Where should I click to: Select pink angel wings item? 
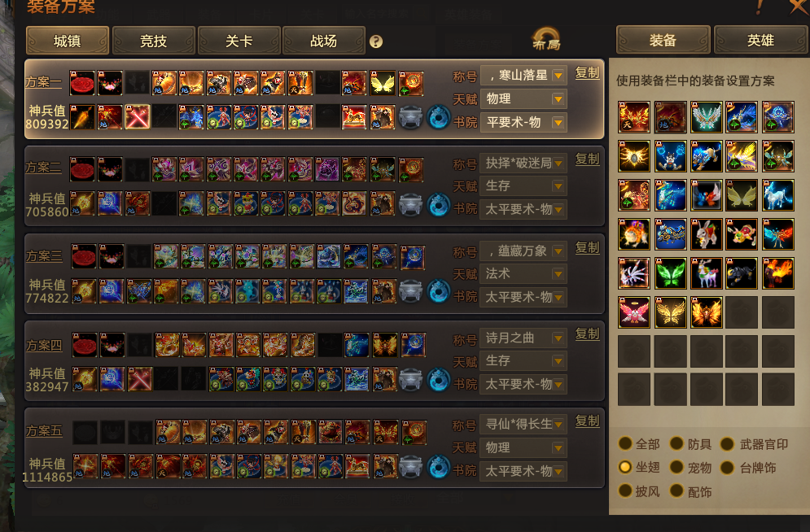[x=634, y=312]
